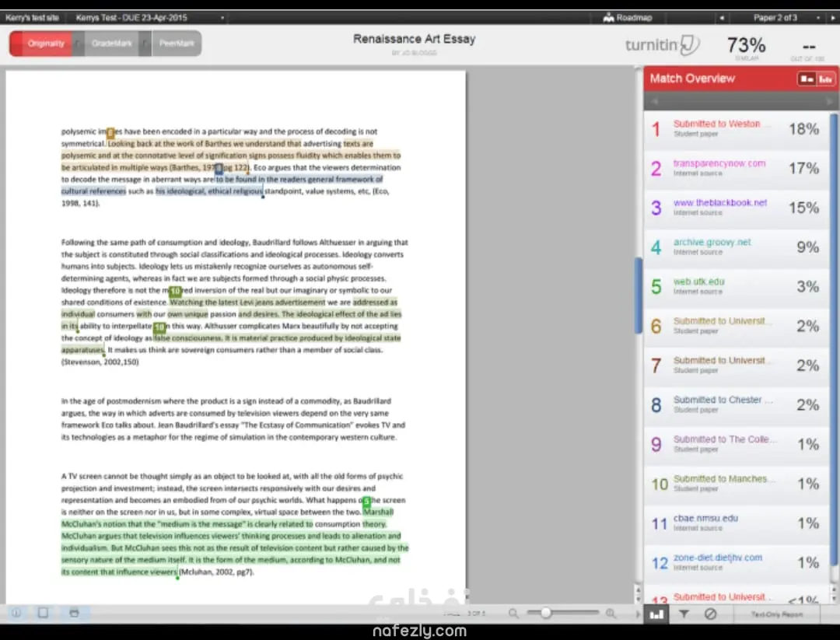
Task: Click the info icon in bottom-left corner
Action: (16, 613)
